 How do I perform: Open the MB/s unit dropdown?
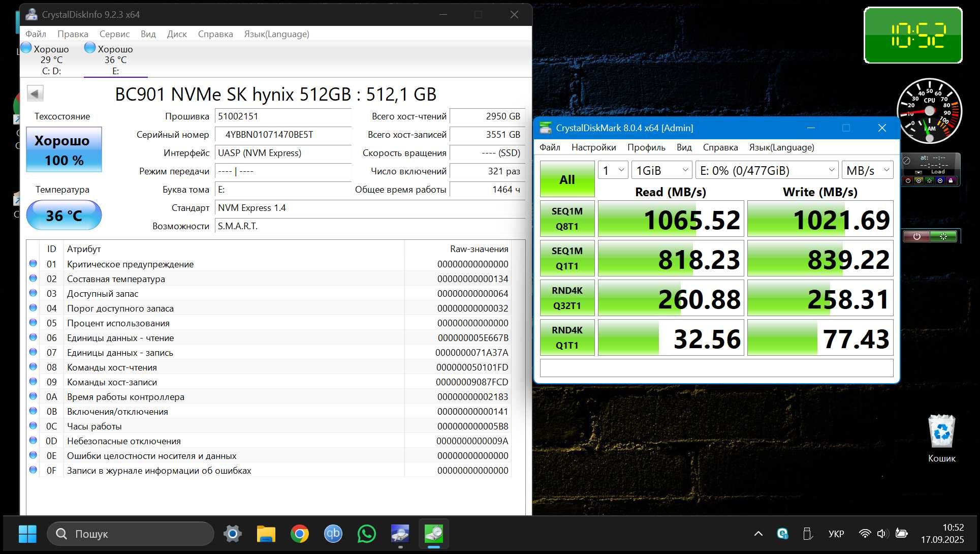click(x=867, y=170)
